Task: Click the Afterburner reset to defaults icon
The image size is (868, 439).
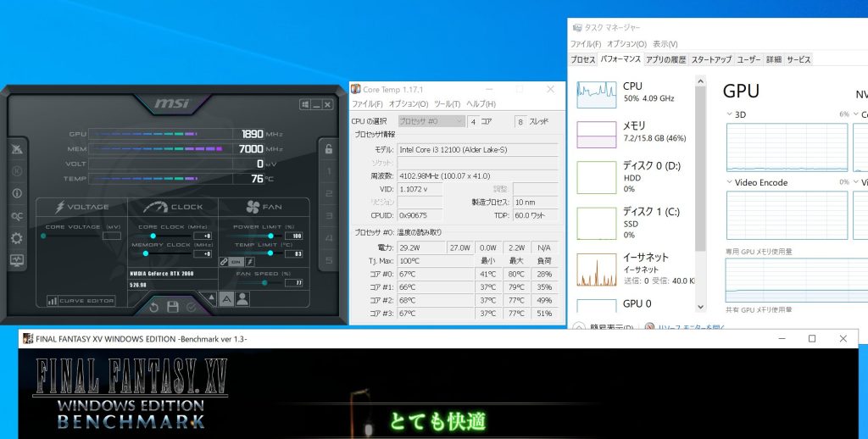Action: coord(154,308)
